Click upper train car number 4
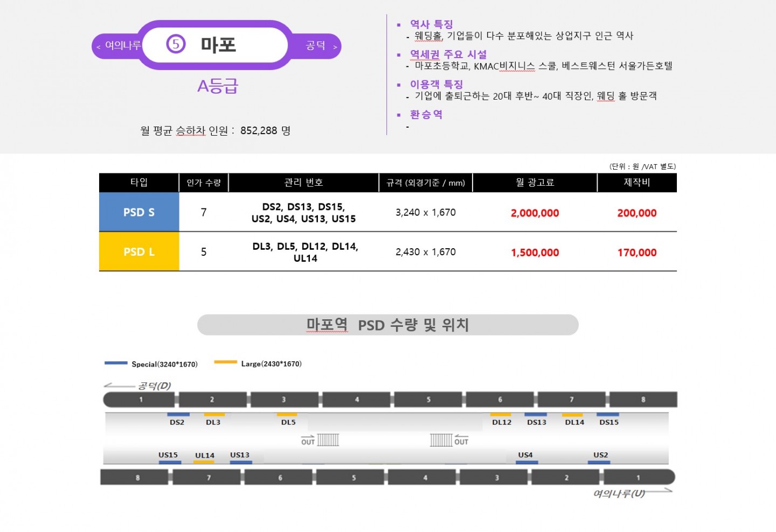The width and height of the screenshot is (776, 532). [x=356, y=400]
